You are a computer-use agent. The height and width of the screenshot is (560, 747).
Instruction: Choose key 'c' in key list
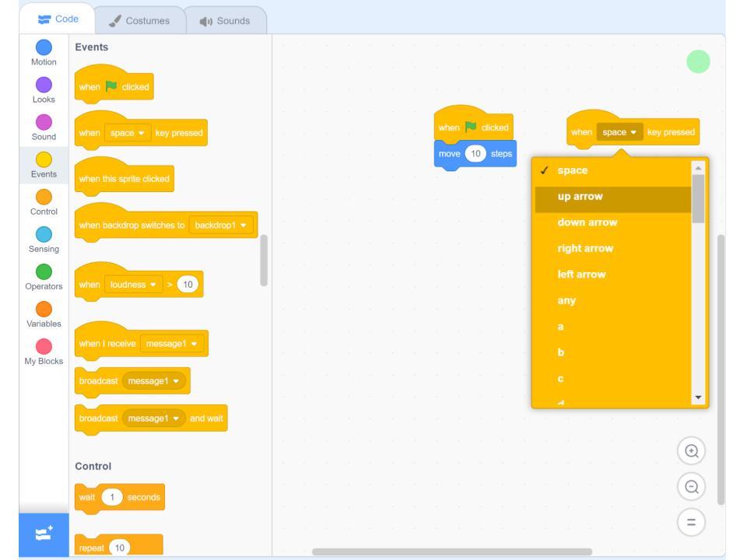[x=612, y=379]
